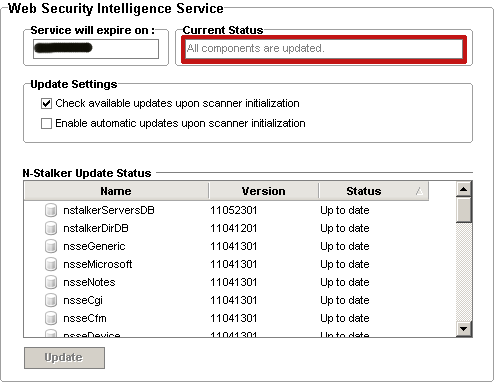Click nsseNotes version 11041301 cell

(233, 282)
